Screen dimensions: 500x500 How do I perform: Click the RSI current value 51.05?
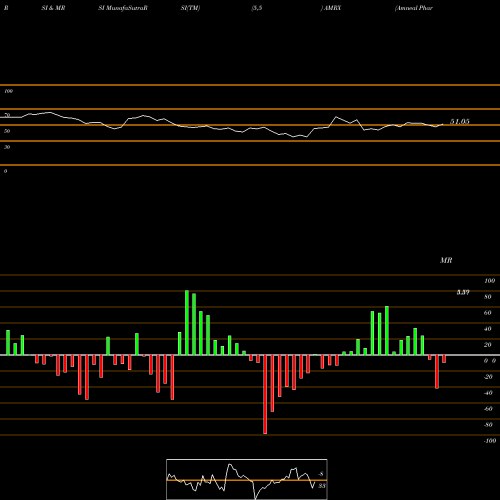point(460,122)
